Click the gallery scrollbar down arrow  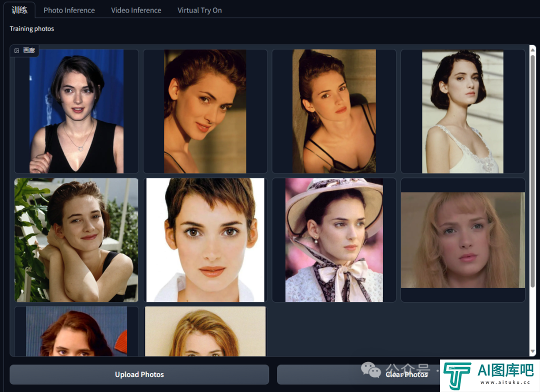532,351
